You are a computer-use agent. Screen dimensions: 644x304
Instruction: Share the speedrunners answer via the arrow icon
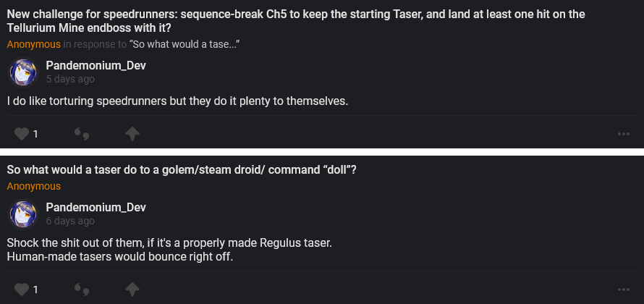(132, 134)
